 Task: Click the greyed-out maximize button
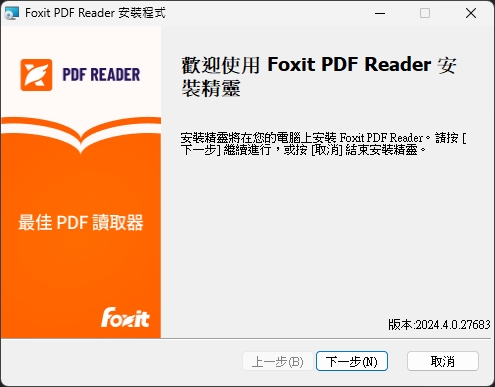pyautogui.click(x=425, y=13)
